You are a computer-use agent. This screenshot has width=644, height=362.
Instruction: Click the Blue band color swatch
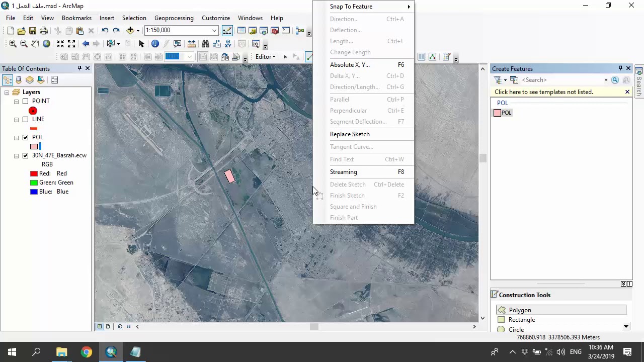coord(34,192)
